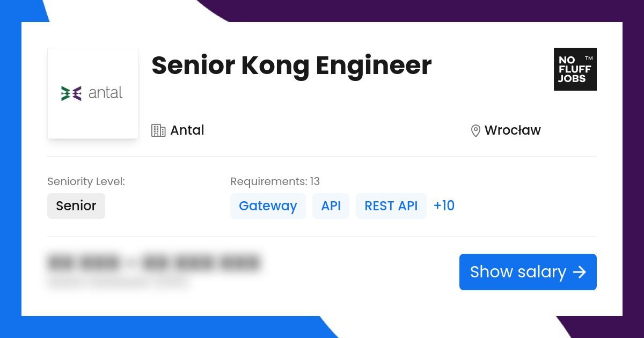Open the Senior Kong Engineer job title
The width and height of the screenshot is (644, 338).
(x=291, y=65)
